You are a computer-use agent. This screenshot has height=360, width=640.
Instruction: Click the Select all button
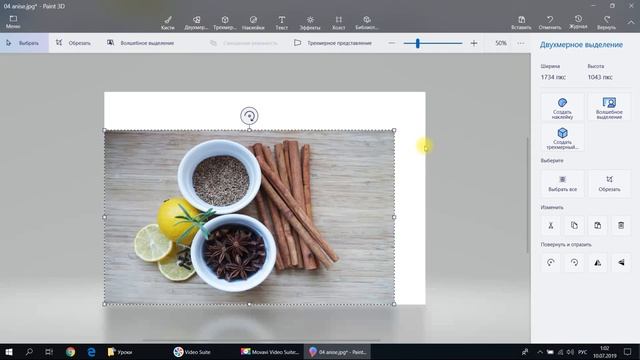pyautogui.click(x=562, y=184)
